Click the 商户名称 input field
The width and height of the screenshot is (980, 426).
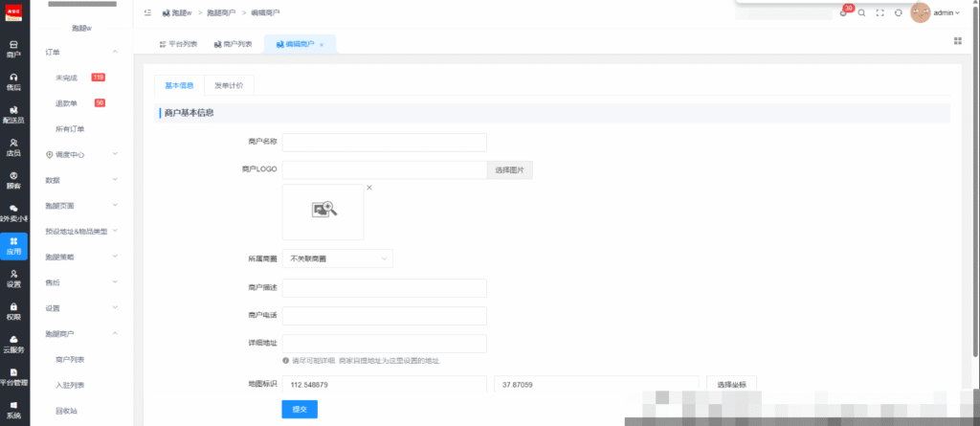(x=384, y=143)
